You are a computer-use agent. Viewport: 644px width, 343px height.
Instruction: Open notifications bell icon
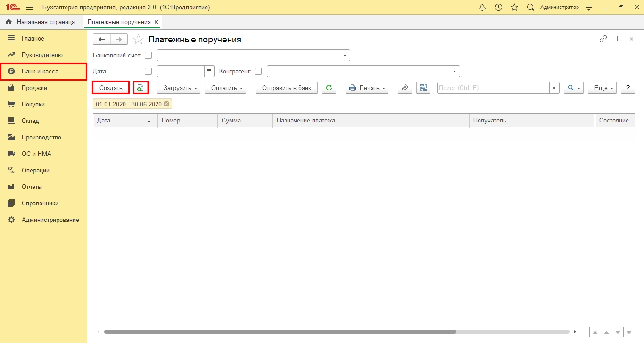pos(482,8)
